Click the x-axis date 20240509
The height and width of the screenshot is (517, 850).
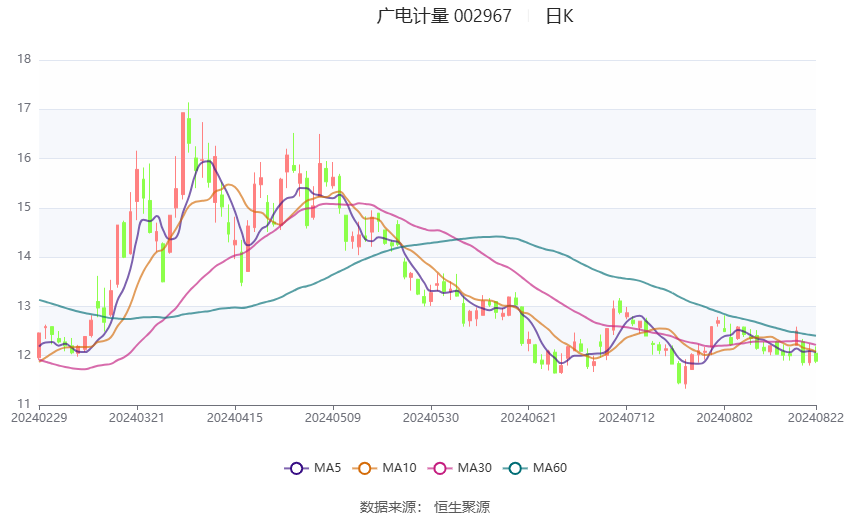333,418
